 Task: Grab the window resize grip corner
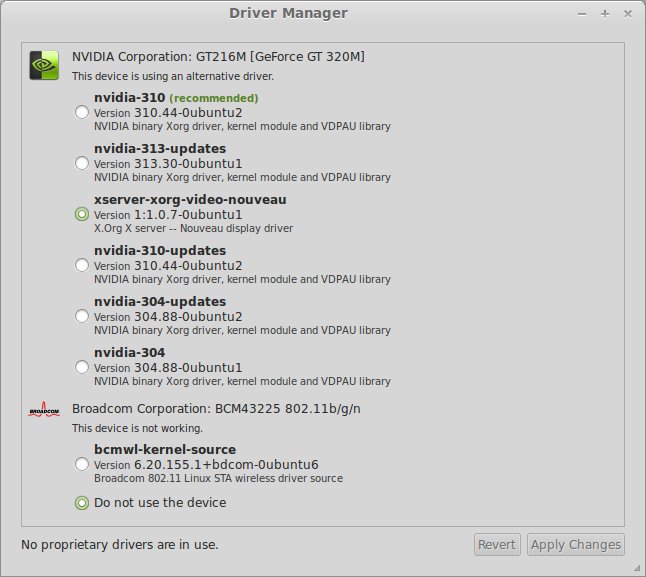pyautogui.click(x=637, y=568)
